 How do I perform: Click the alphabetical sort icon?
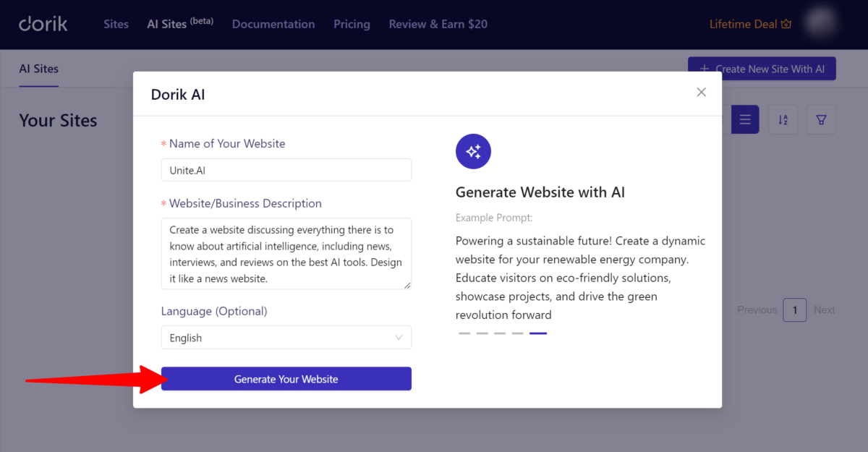click(x=783, y=119)
